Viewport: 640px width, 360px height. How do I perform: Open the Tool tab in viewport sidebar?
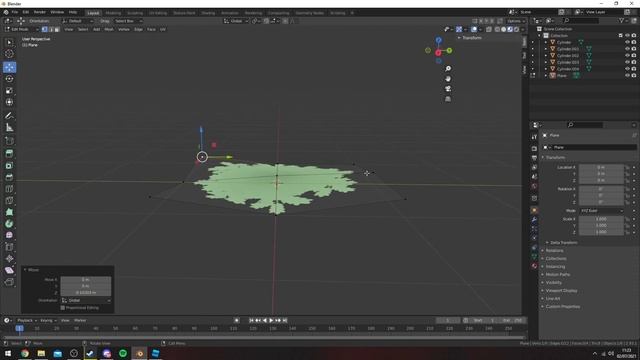click(524, 55)
